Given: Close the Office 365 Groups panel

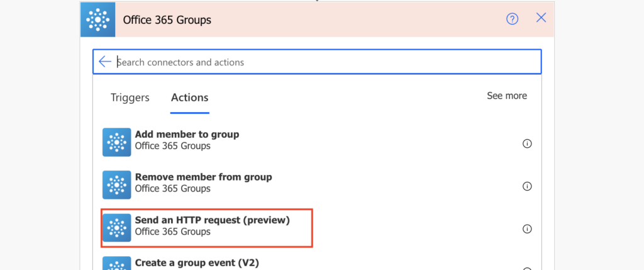Looking at the screenshot, I should click(541, 18).
